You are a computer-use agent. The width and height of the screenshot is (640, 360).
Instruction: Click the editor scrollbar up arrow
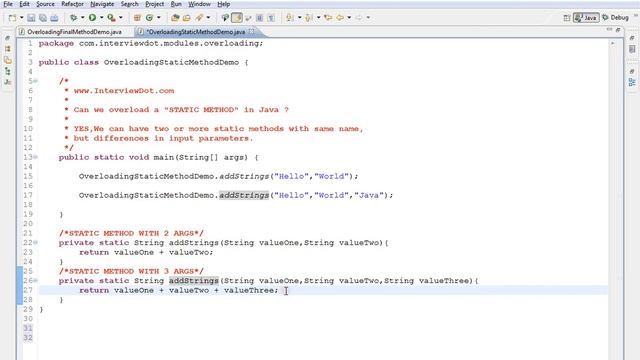click(x=613, y=43)
